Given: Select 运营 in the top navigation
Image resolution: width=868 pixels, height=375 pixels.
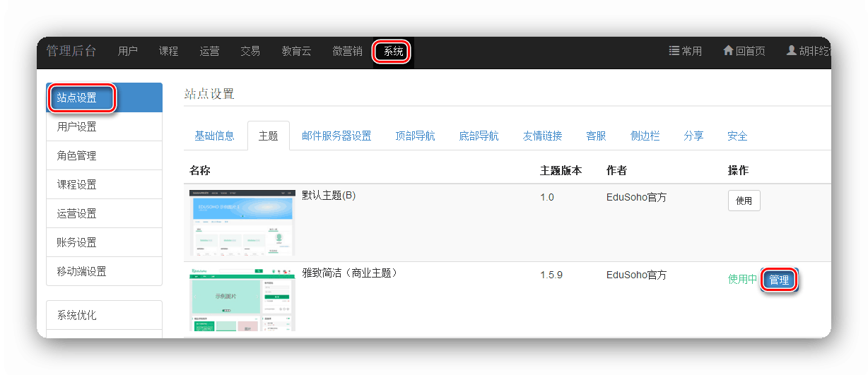Looking at the screenshot, I should [x=210, y=51].
